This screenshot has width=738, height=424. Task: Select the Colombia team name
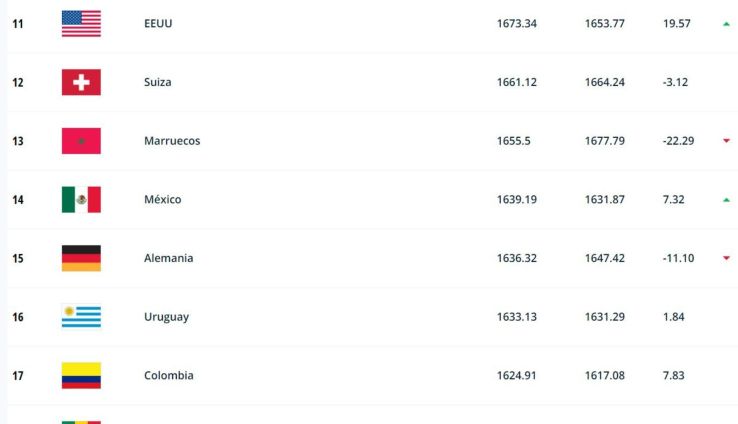(168, 376)
